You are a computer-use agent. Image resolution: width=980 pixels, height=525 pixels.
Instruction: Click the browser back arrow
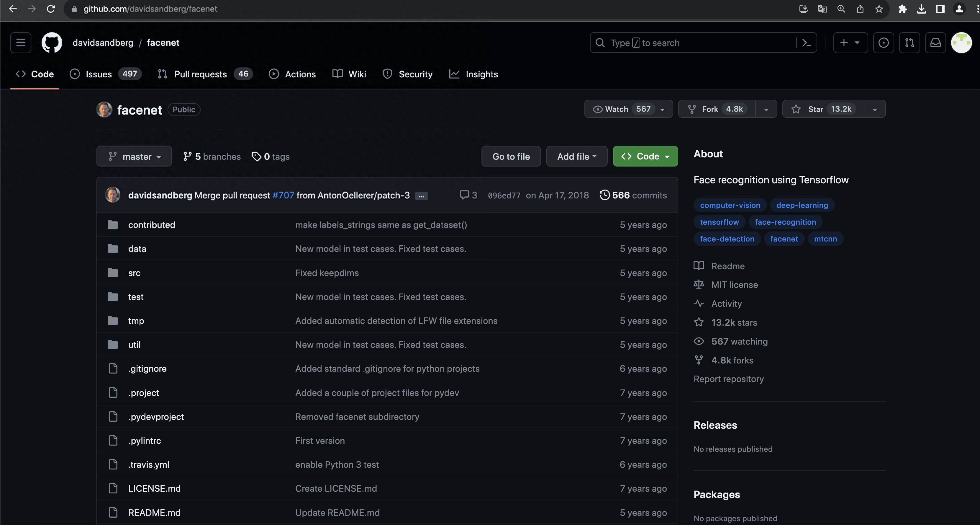(13, 9)
